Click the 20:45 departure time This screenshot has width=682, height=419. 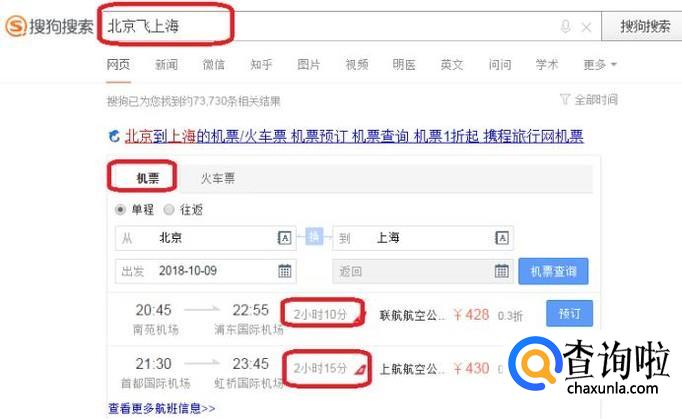point(154,310)
